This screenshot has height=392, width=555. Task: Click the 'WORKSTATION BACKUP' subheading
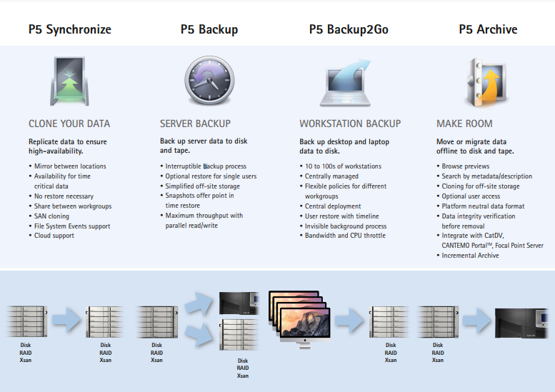(350, 124)
